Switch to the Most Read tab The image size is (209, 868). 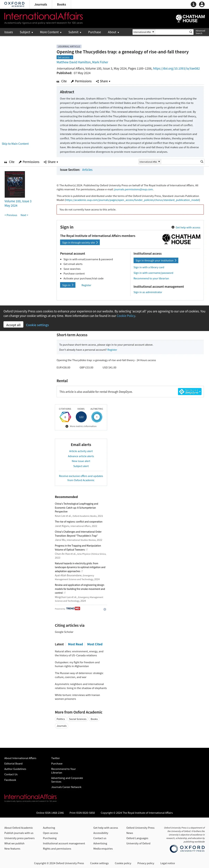tap(75, 644)
